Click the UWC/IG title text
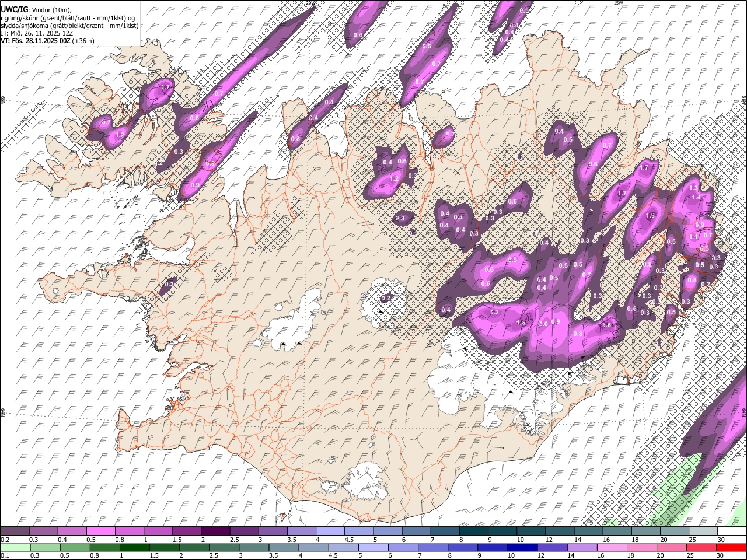Image resolution: width=747 pixels, height=560 pixels. pos(13,9)
